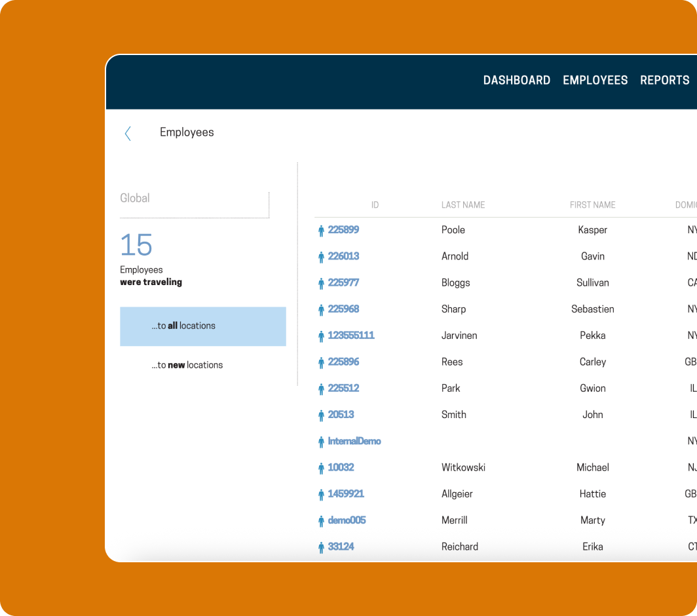Click last name Sharp cell
The image size is (697, 616).
[453, 309]
